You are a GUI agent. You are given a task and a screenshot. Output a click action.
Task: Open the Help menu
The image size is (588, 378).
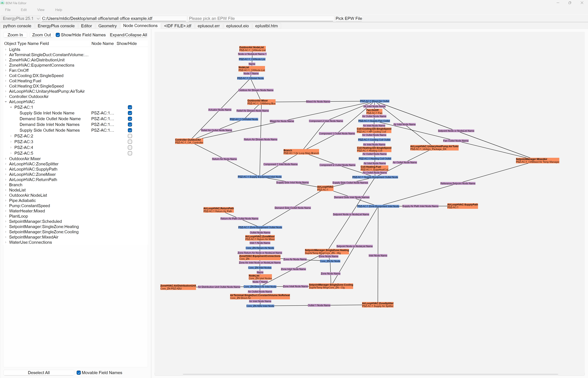(58, 10)
